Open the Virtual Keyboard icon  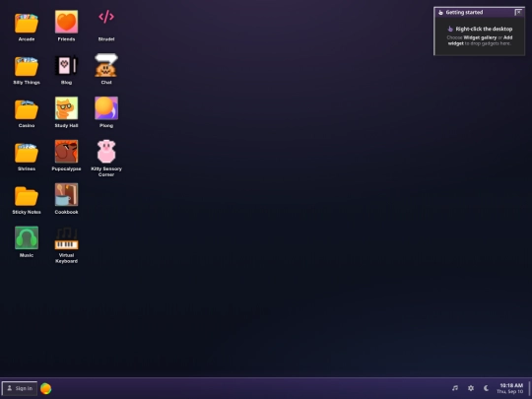pyautogui.click(x=67, y=238)
